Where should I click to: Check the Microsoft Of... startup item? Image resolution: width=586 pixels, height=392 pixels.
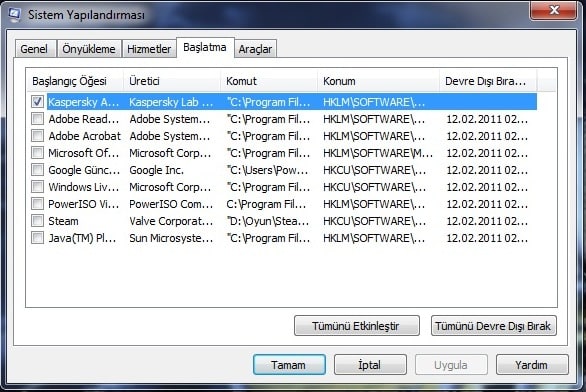[x=37, y=152]
